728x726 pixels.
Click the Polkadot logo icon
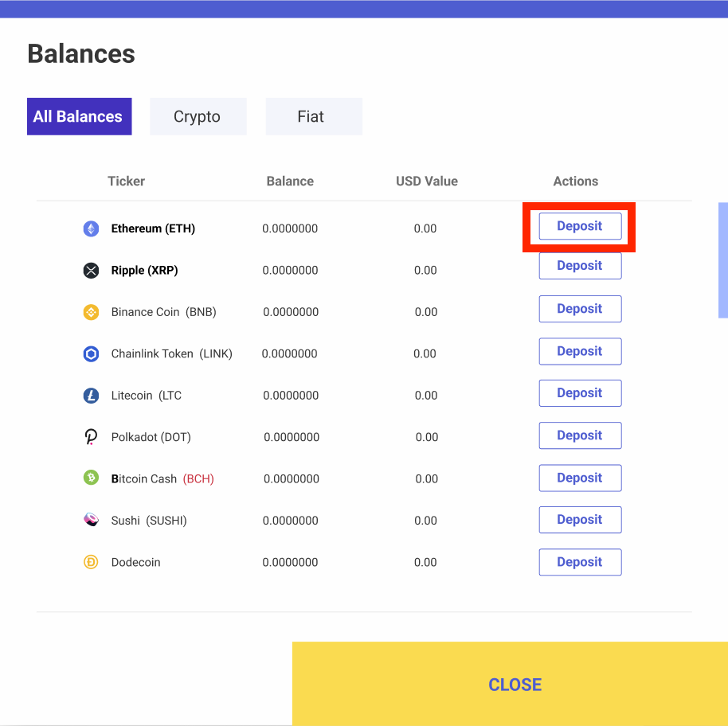point(91,437)
